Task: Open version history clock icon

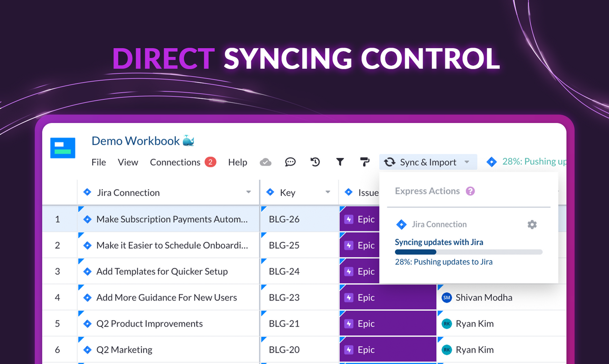Action: [x=315, y=162]
